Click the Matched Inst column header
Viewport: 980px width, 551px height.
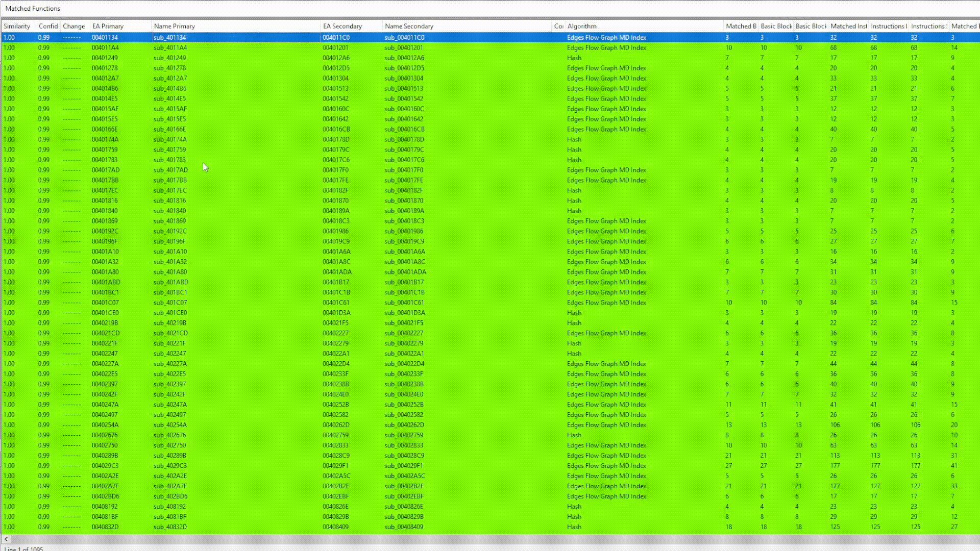848,26
